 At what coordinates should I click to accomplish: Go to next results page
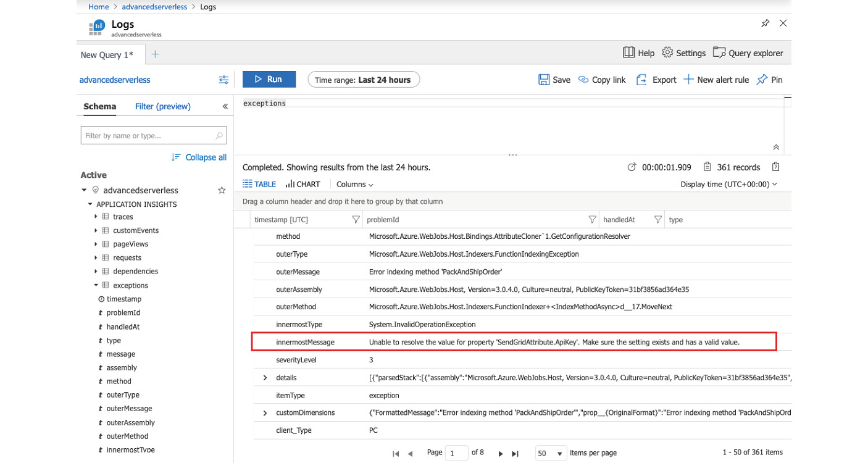point(501,454)
